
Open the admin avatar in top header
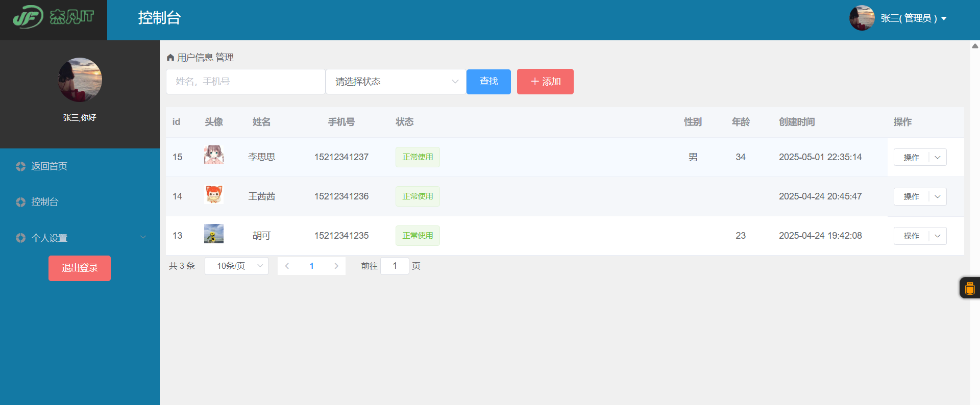[x=862, y=18]
